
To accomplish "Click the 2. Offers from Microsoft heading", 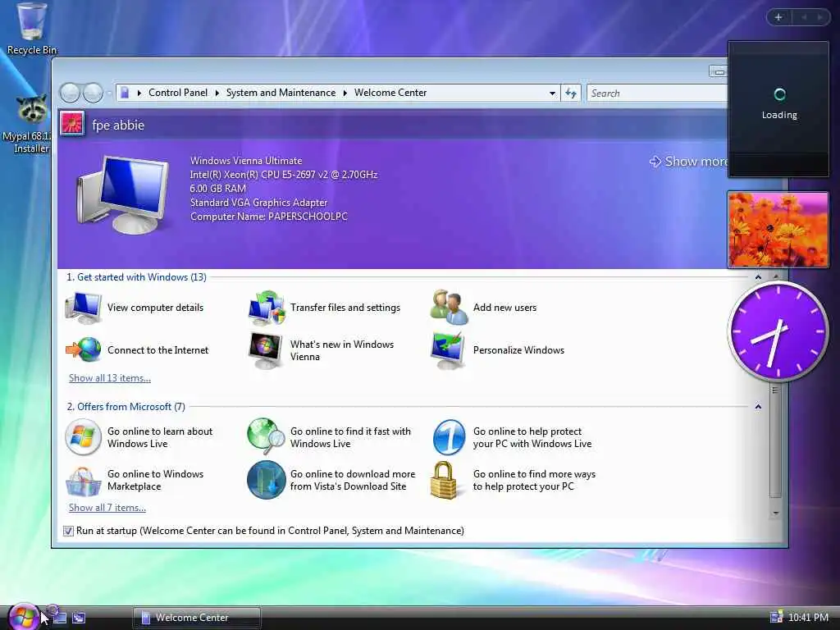I will 126,407.
